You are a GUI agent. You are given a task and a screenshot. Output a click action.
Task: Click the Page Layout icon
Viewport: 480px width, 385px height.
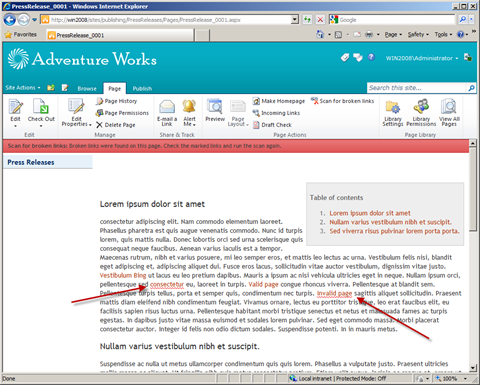click(x=238, y=107)
